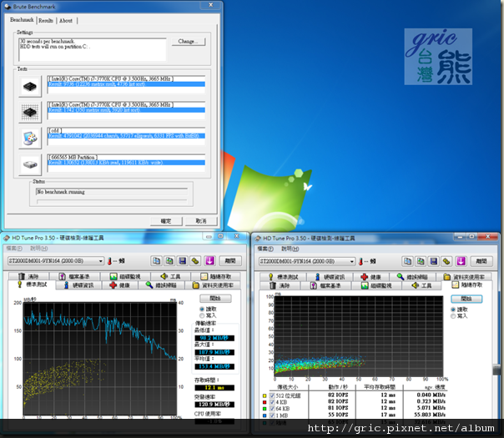Click 離開 exit button in right HD Tune
The image size is (504, 438).
pos(481,262)
